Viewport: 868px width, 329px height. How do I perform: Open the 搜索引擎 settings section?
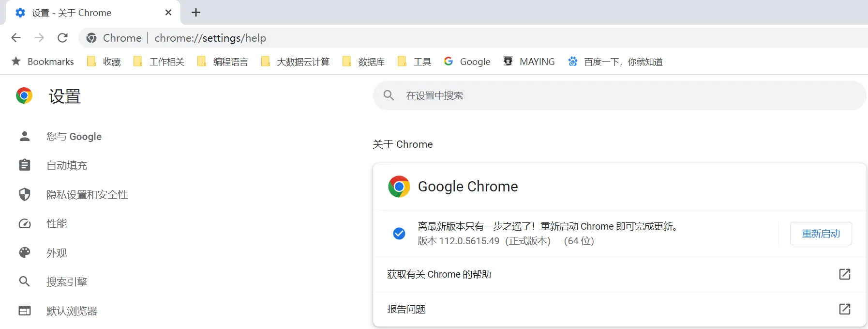[67, 282]
